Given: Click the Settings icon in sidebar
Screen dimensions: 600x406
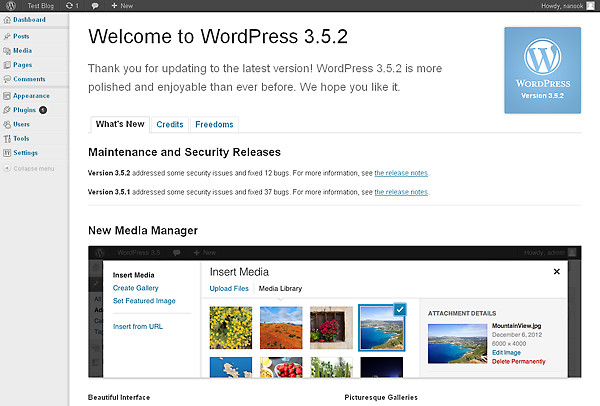Looking at the screenshot, I should [x=7, y=153].
